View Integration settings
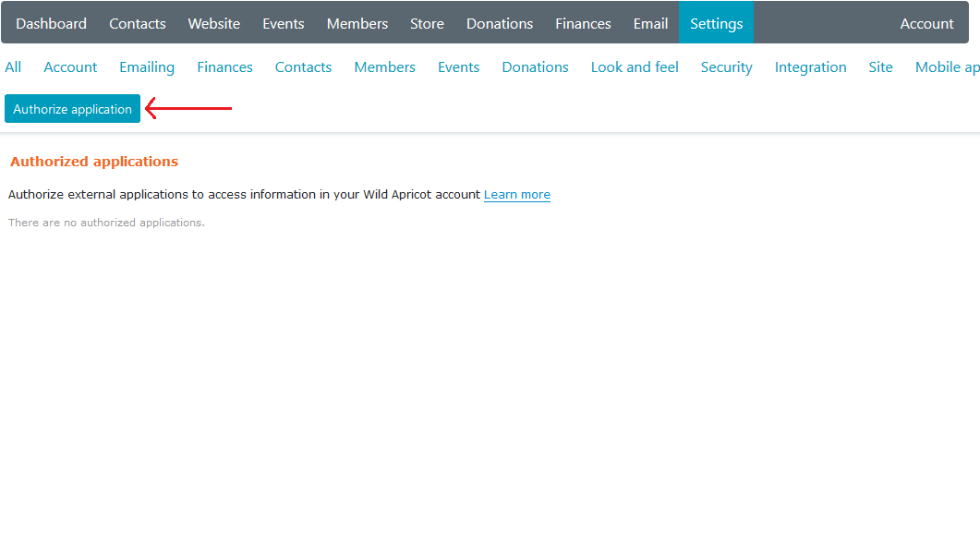This screenshot has width=980, height=544. click(x=810, y=66)
